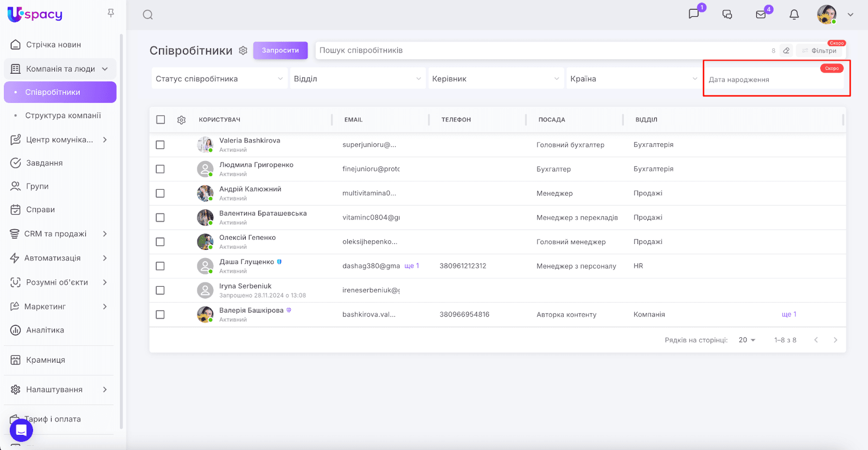Toggle the select-all checkbox in table header
The image size is (868, 450).
[x=161, y=120]
